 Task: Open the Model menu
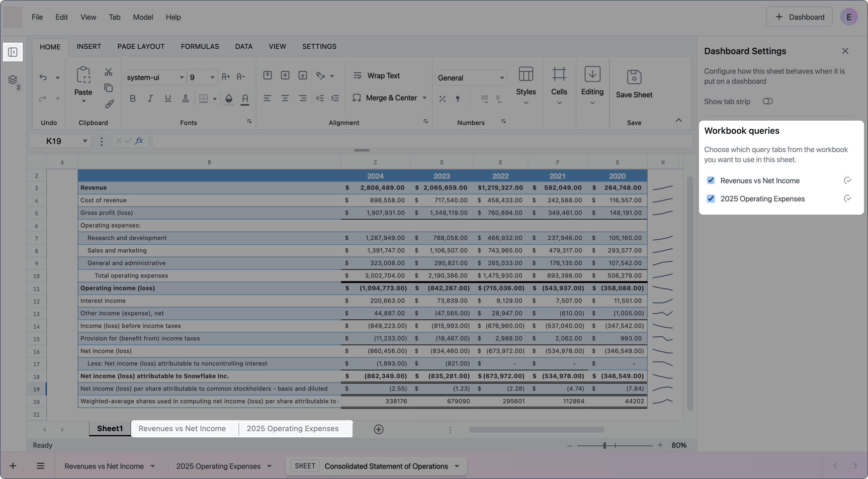[143, 17]
